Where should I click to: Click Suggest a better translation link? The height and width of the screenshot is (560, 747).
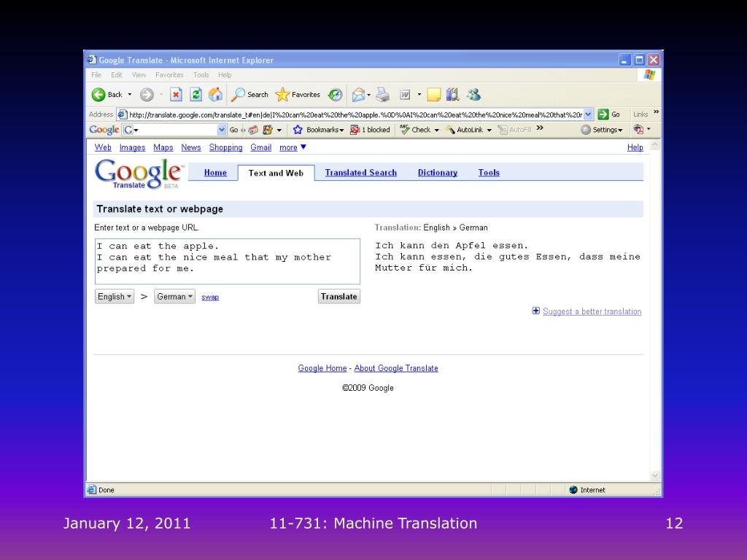coord(592,311)
